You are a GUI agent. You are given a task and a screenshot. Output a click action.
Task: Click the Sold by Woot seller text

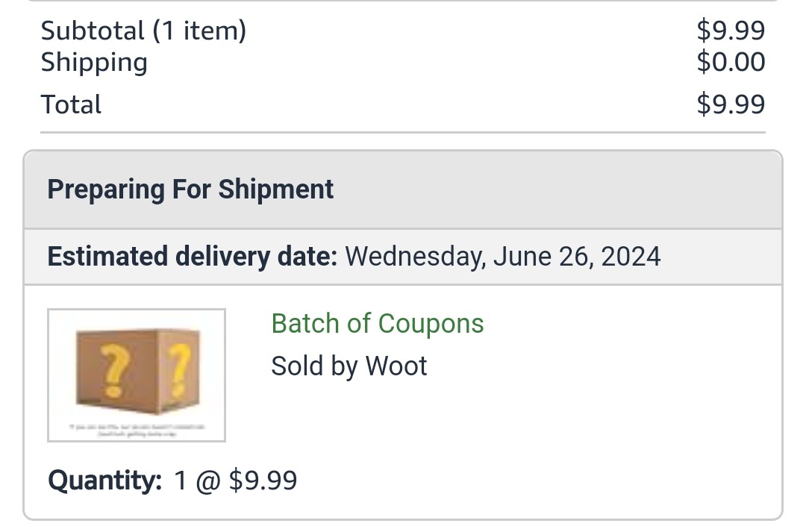pyautogui.click(x=349, y=366)
